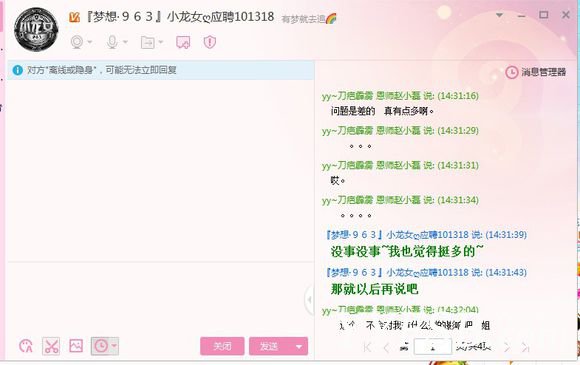Open send options arrow beside 发送
Image resolution: width=580 pixels, height=365 pixels.
click(299, 347)
